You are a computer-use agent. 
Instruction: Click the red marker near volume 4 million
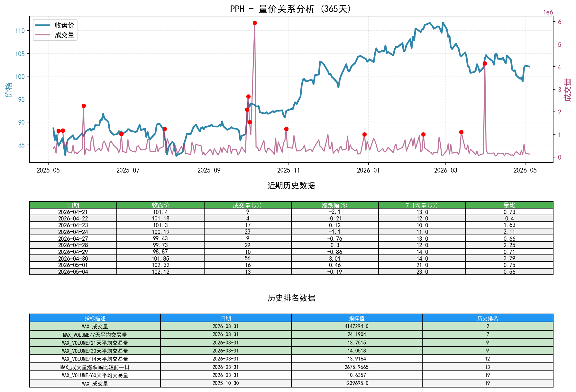pyautogui.click(x=485, y=64)
